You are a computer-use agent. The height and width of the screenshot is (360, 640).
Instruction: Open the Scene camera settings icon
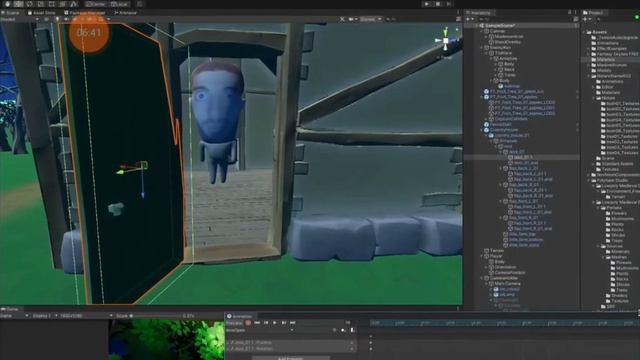pyautogui.click(x=351, y=19)
